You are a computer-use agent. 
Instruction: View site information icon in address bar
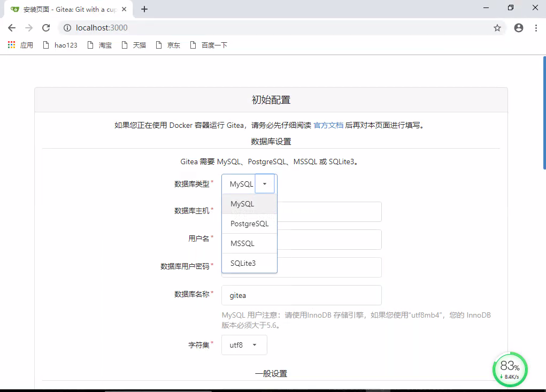pos(67,28)
